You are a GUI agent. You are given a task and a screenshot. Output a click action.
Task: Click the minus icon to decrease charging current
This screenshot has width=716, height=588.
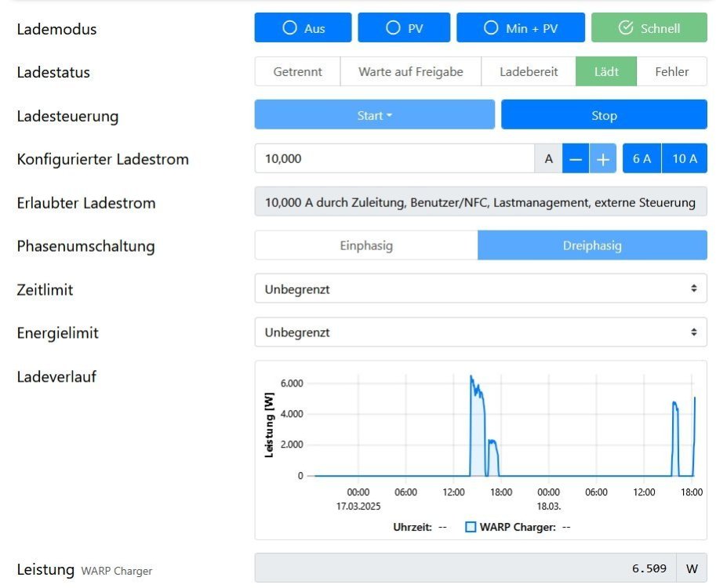tap(576, 158)
